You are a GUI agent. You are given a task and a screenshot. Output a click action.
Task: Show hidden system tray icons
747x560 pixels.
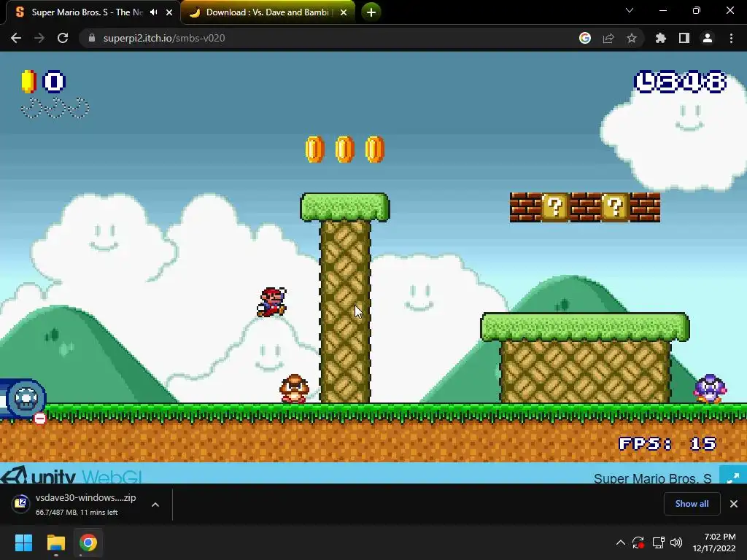pos(620,542)
